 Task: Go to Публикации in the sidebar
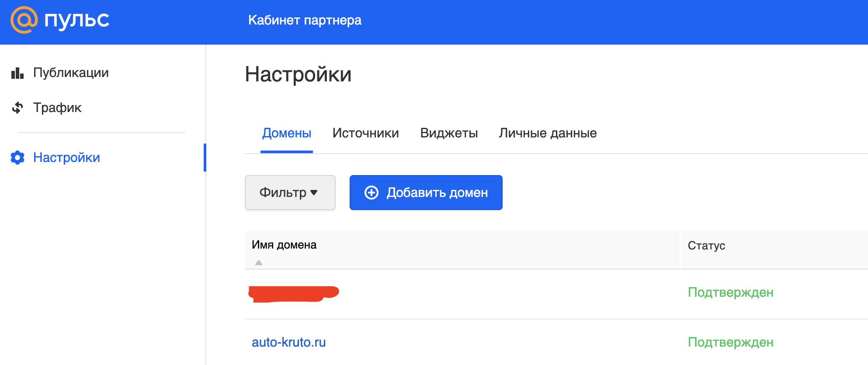point(71,73)
